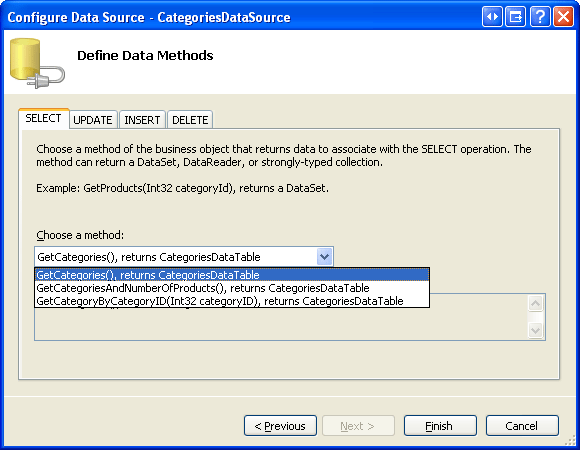
Task: Click the disabled Next button
Action: coord(358,426)
